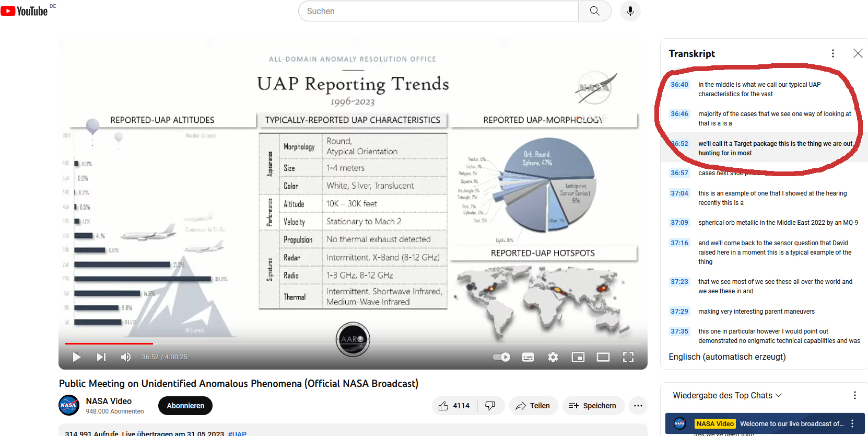868x436 pixels.
Task: Enter fullscreen mode
Action: tap(628, 357)
